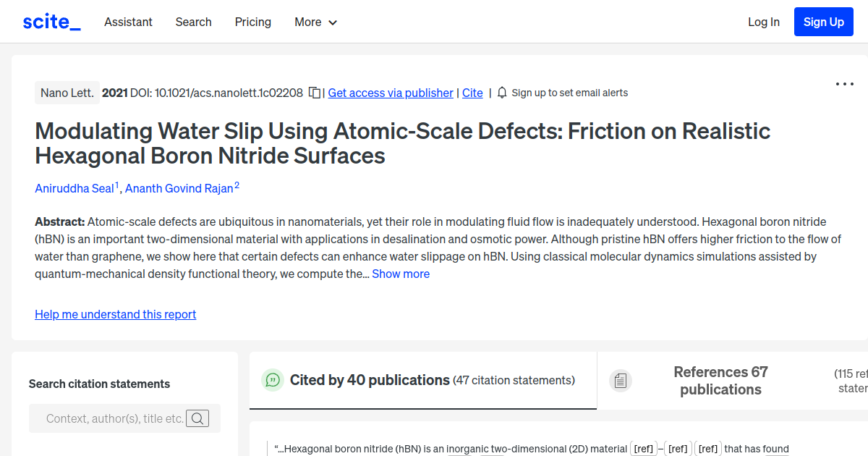Click the references document icon

pos(621,380)
